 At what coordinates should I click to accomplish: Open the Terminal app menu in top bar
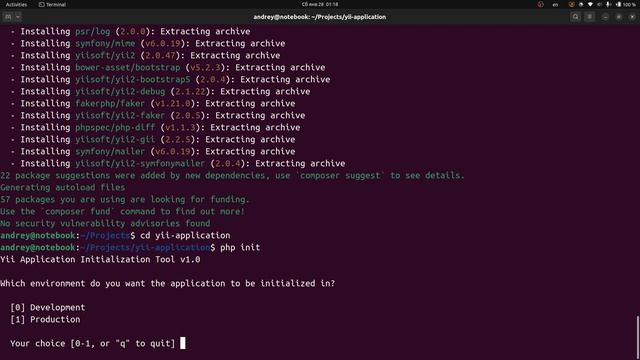[x=52, y=4]
